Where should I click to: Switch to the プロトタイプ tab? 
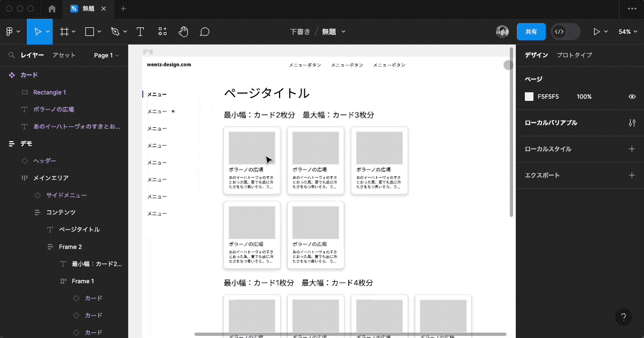[574, 55]
